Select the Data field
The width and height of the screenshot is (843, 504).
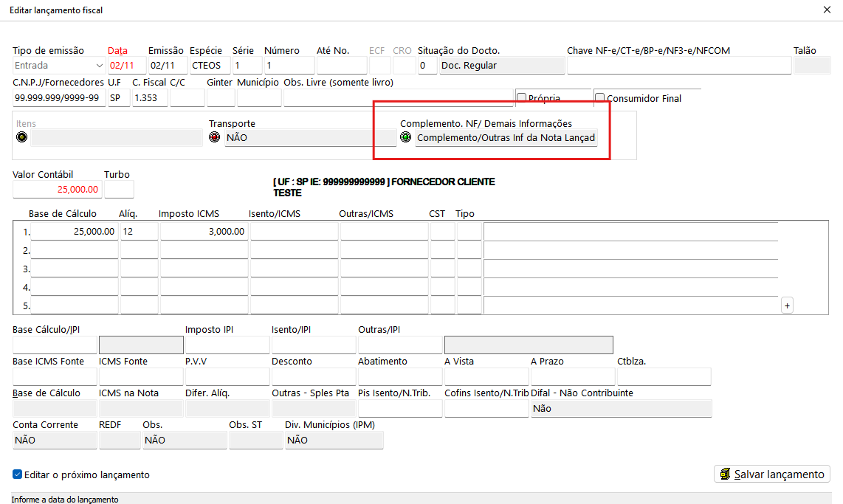pos(126,66)
